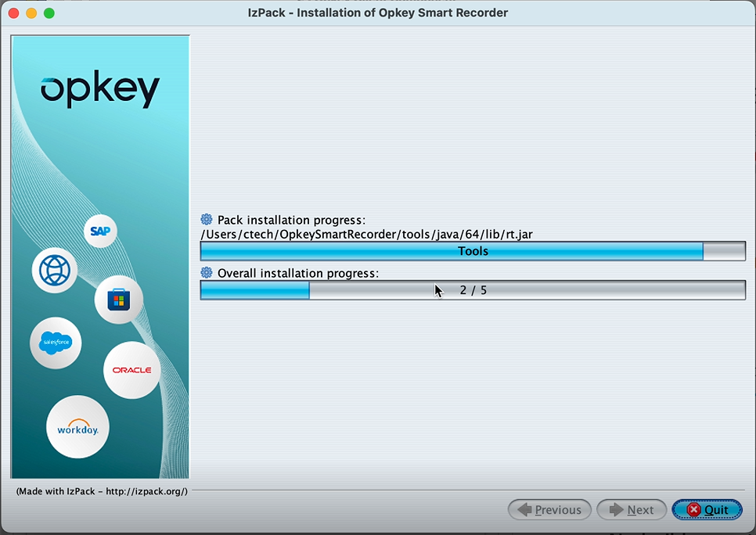Click the Tools pack progress bar
This screenshot has height=535, width=756.
pos(473,251)
